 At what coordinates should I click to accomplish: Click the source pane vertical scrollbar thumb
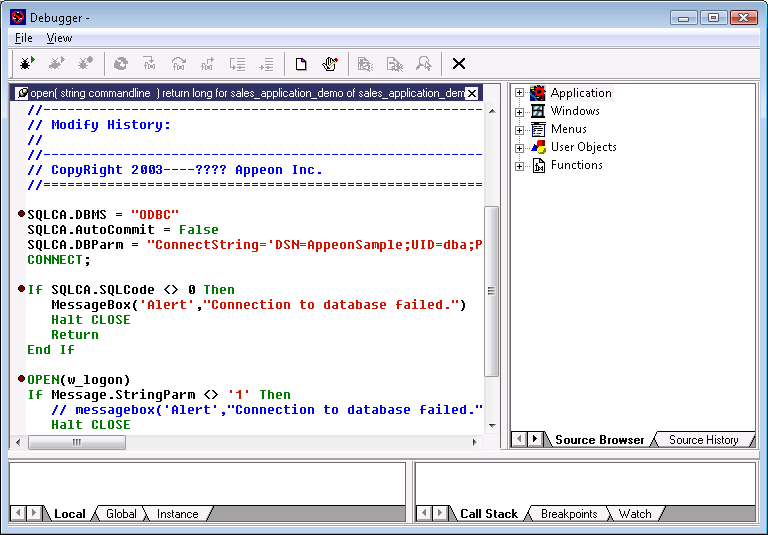tap(491, 291)
